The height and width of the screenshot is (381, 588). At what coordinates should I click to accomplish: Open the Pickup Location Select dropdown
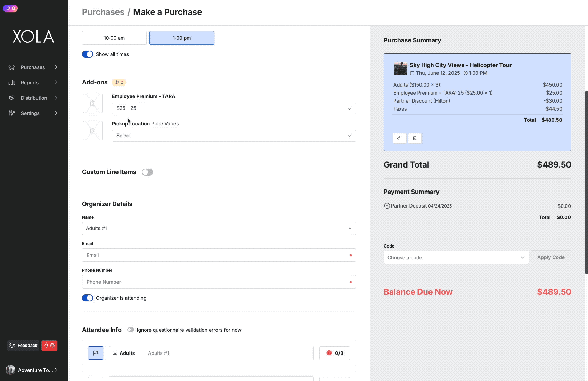pyautogui.click(x=234, y=136)
